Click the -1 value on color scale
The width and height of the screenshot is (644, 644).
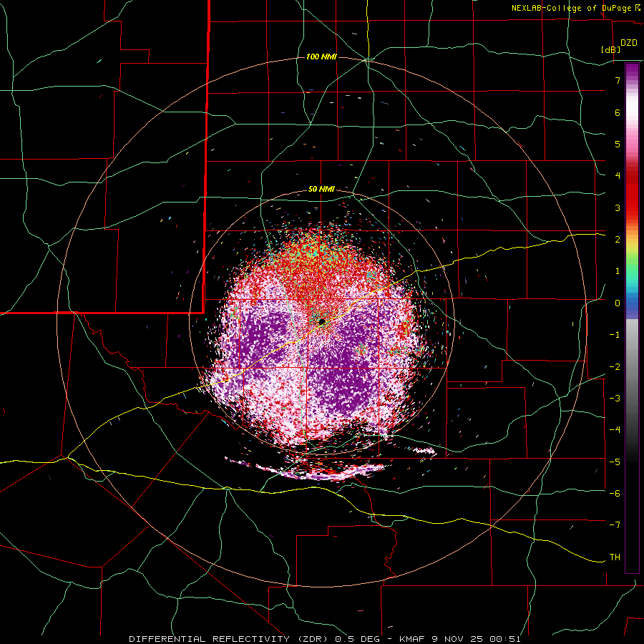(615, 335)
